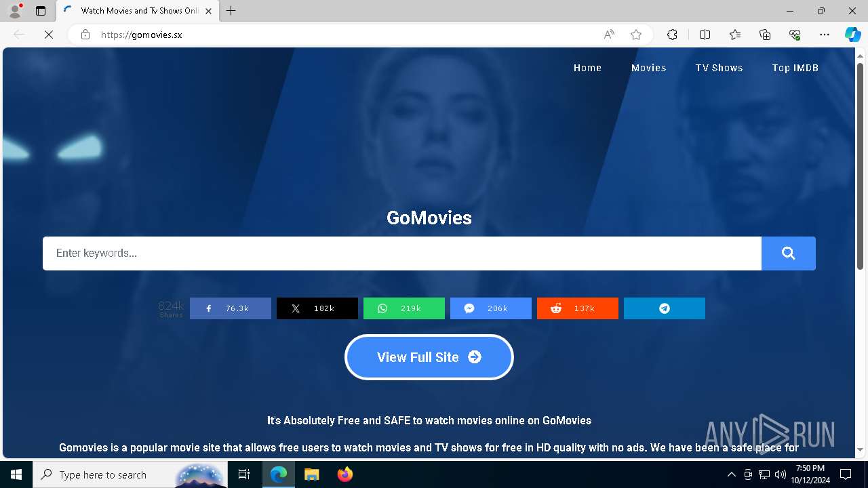This screenshot has width=868, height=488.
Task: Click scrollbar down arrow
Action: coord(861,449)
